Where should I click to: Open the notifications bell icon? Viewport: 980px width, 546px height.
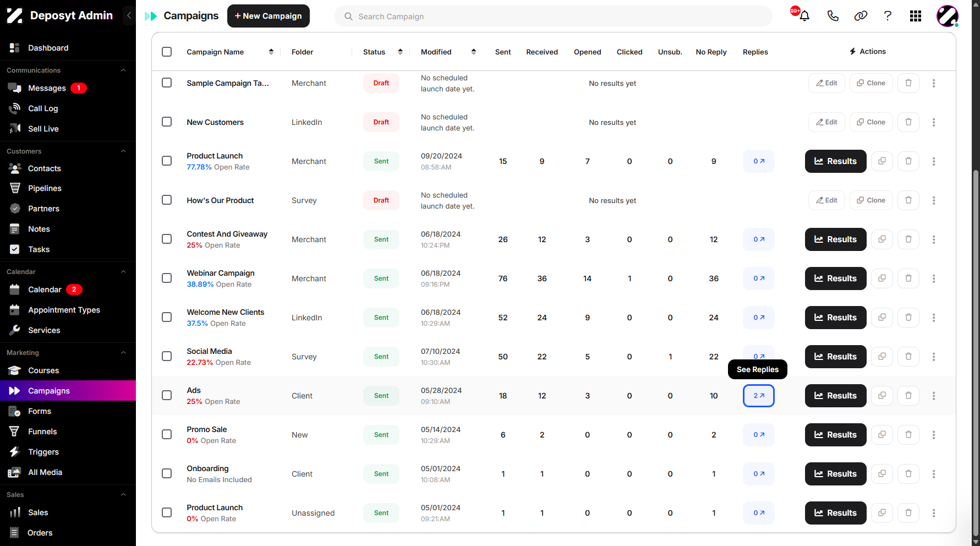coord(804,16)
